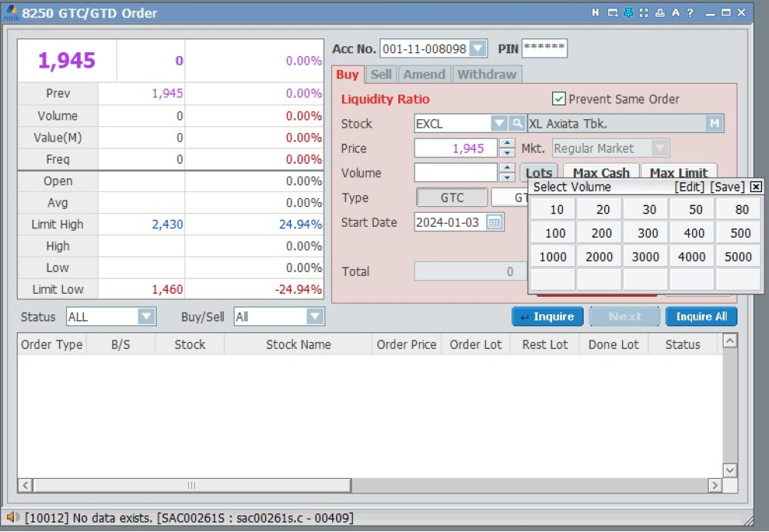Open the Start Date calendar picker
This screenshot has width=769, height=532.
494,223
